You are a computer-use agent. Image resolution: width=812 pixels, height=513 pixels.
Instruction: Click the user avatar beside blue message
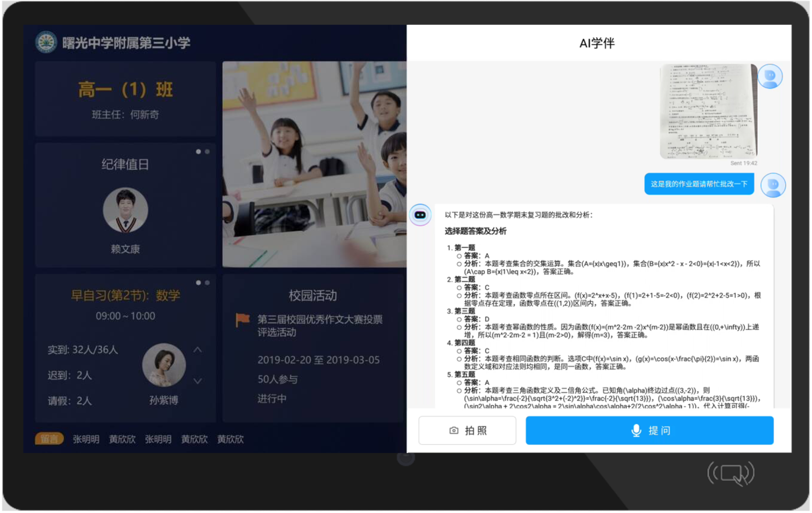point(773,185)
